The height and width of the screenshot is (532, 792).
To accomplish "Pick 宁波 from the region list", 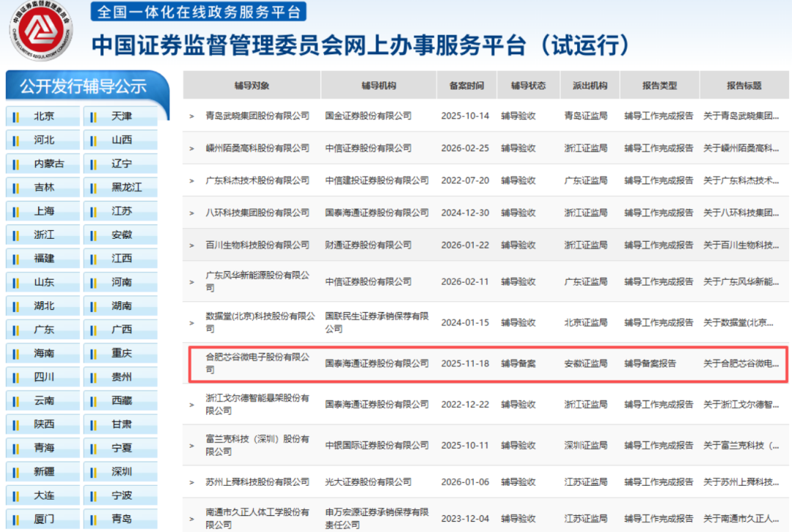I will [121, 495].
